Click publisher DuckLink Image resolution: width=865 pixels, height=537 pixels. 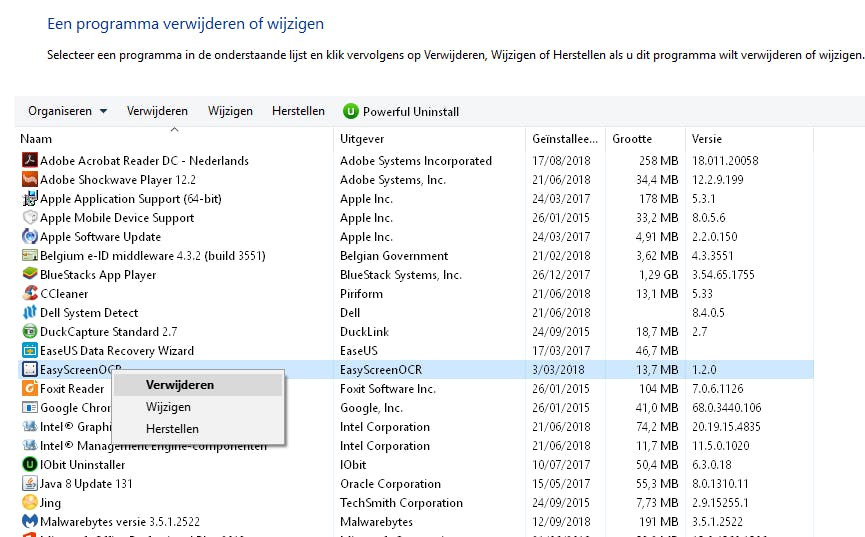point(364,332)
